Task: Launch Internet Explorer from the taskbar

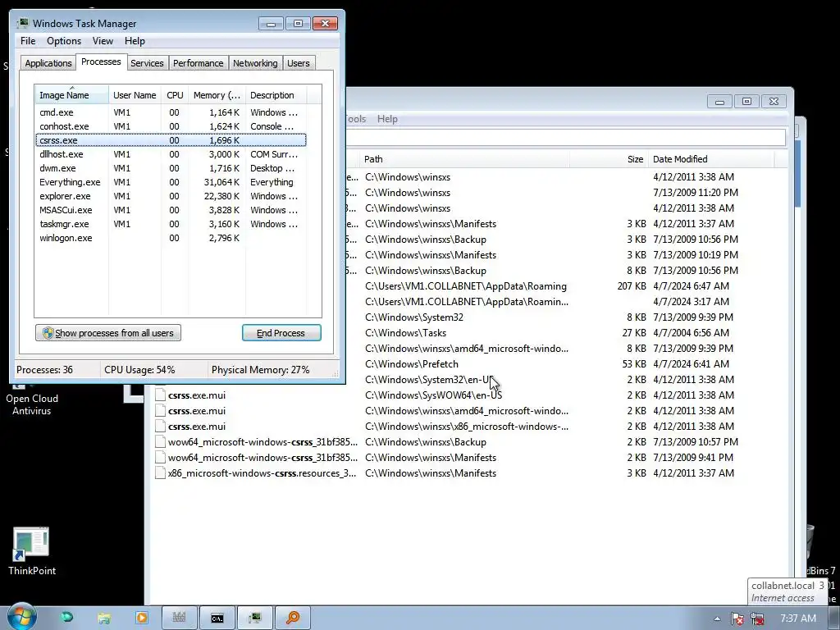Action: [x=66, y=618]
